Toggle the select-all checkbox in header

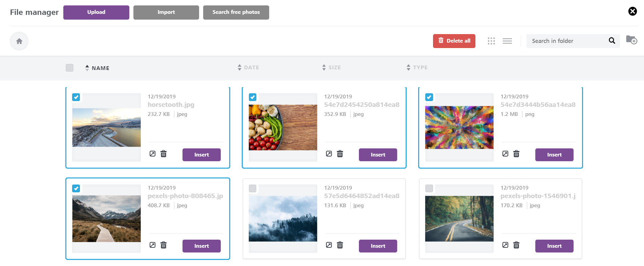coord(70,68)
